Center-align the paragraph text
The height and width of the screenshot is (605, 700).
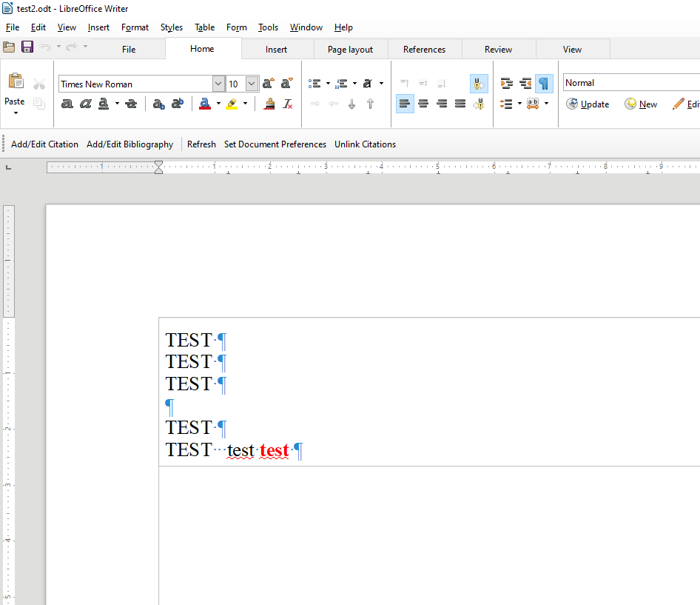click(x=423, y=104)
